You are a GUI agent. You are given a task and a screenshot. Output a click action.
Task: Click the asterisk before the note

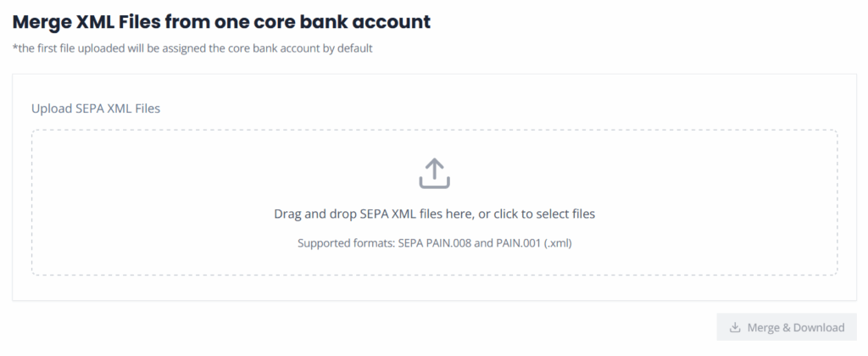(14, 47)
